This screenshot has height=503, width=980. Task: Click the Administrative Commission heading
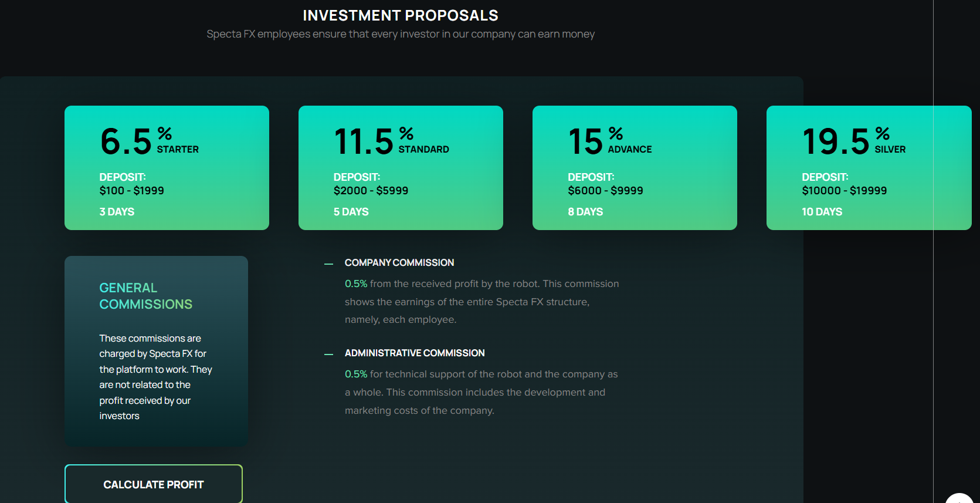click(x=415, y=353)
